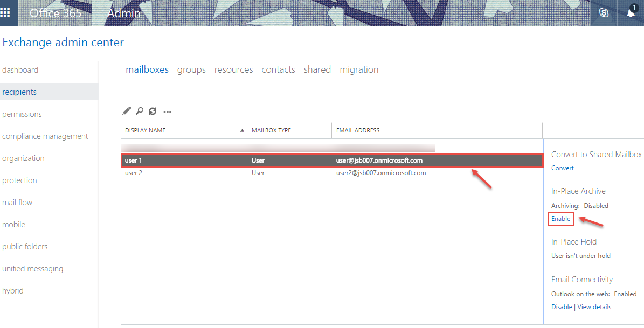Open View details for Email Connectivity

coord(594,307)
